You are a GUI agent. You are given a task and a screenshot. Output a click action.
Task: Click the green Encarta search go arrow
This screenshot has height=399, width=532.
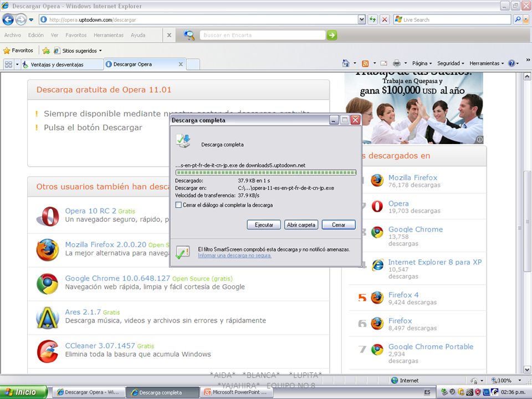tap(332, 35)
